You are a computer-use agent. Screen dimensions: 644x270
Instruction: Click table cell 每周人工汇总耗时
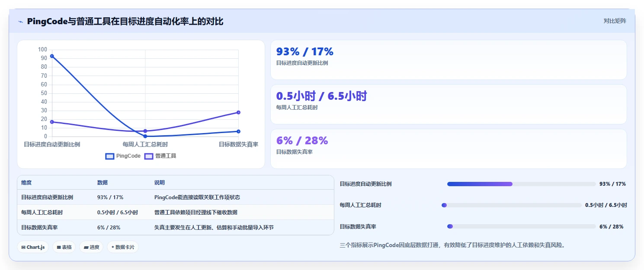click(x=42, y=213)
